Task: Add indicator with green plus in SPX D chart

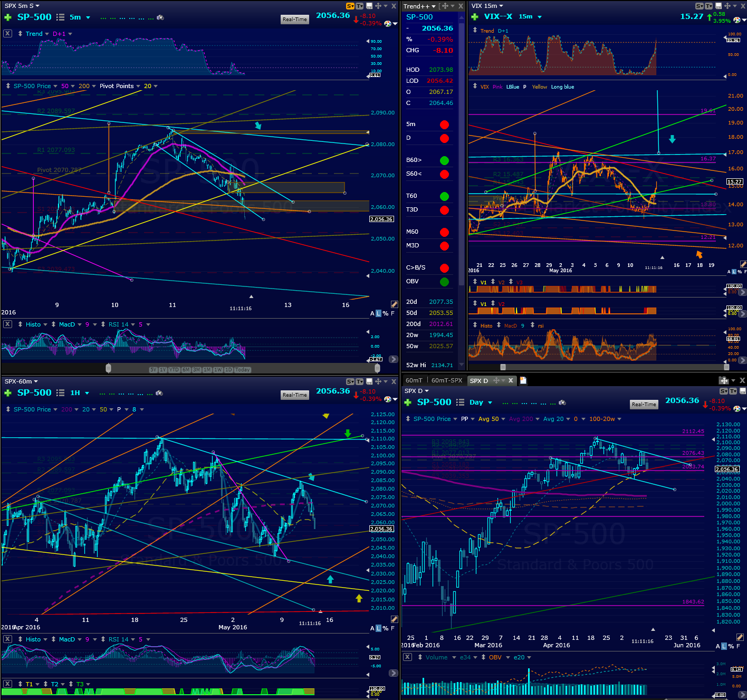Action: tap(407, 402)
